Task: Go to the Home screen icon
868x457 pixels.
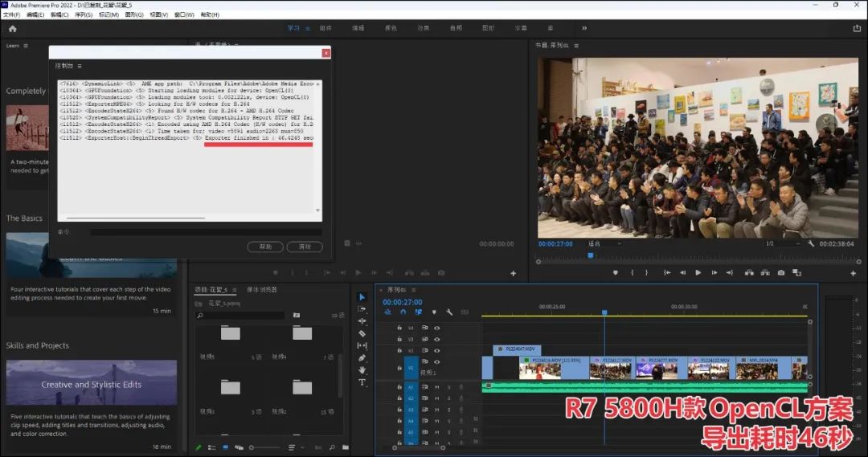Action: 12,28
